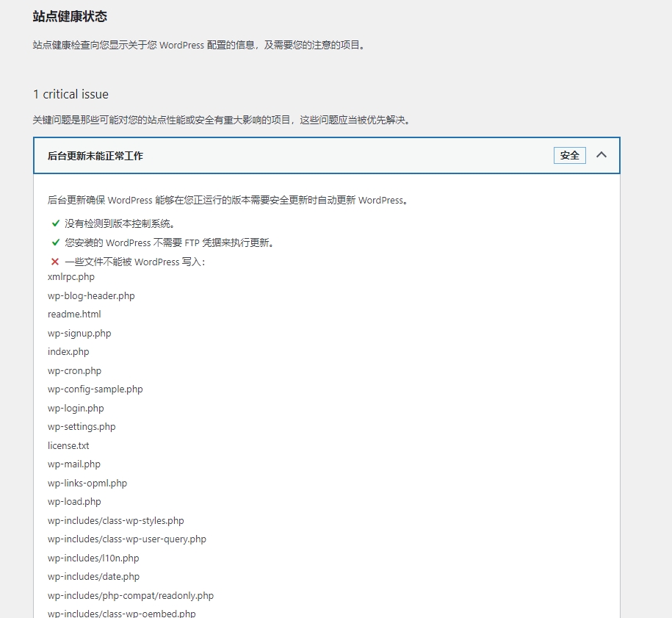This screenshot has height=618, width=672.
Task: Click the file name license.txt
Action: pyautogui.click(x=68, y=445)
